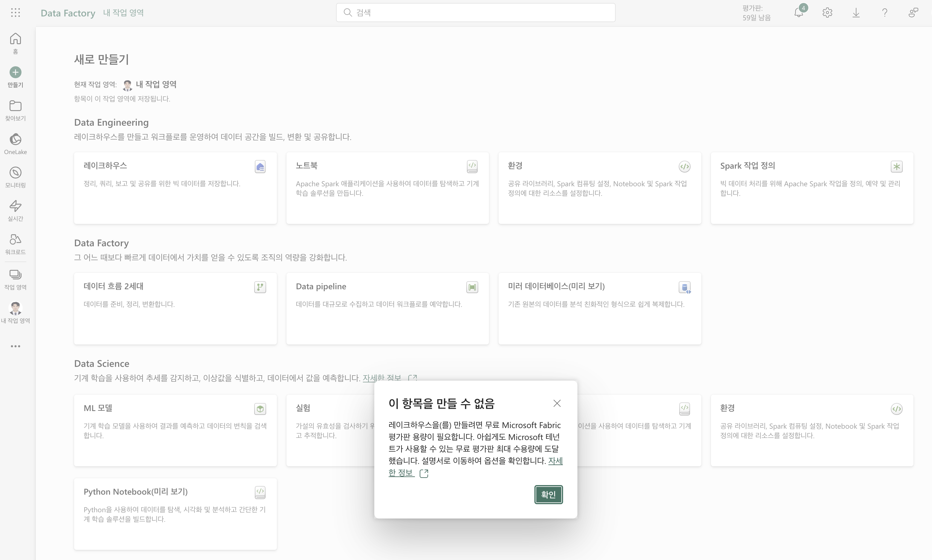Click 내 작업 영역 breadcrumb in header
932x560 pixels.
pos(123,13)
